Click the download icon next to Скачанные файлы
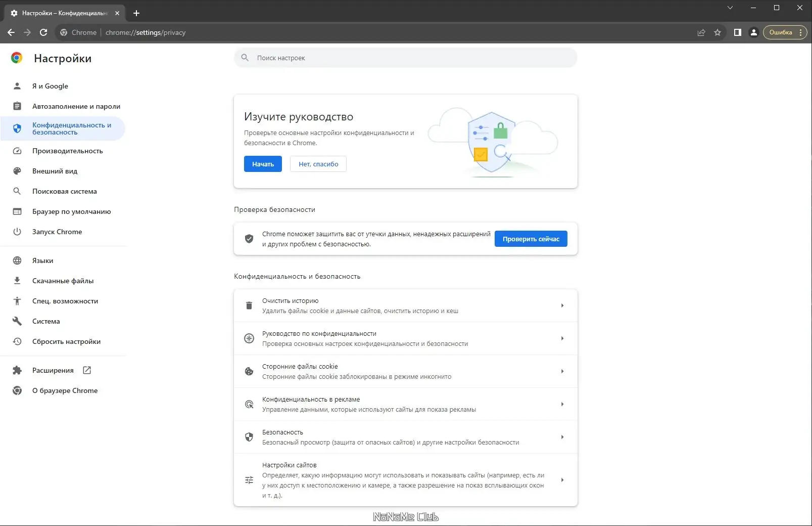 17,280
